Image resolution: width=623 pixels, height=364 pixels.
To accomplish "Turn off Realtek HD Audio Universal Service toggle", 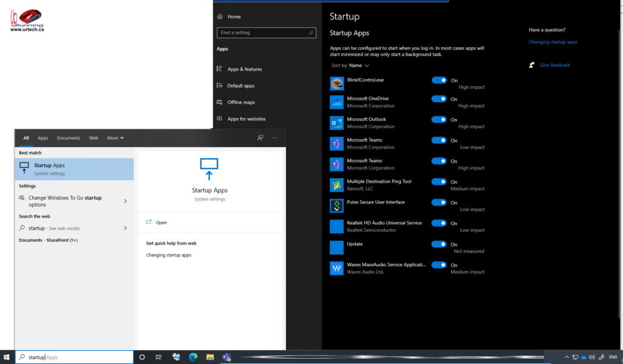I will 439,224.
